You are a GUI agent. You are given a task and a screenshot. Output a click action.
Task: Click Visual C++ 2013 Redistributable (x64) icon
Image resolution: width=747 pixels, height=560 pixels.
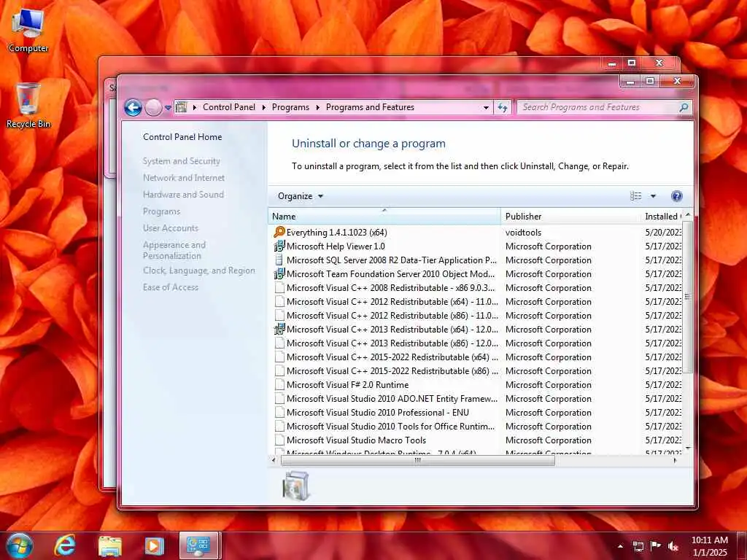[279, 329]
